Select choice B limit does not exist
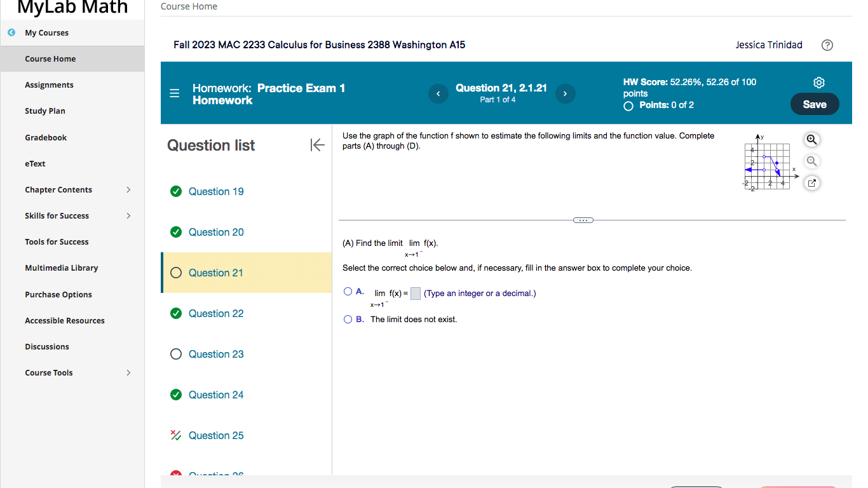This screenshot has width=868, height=488. pyautogui.click(x=348, y=319)
